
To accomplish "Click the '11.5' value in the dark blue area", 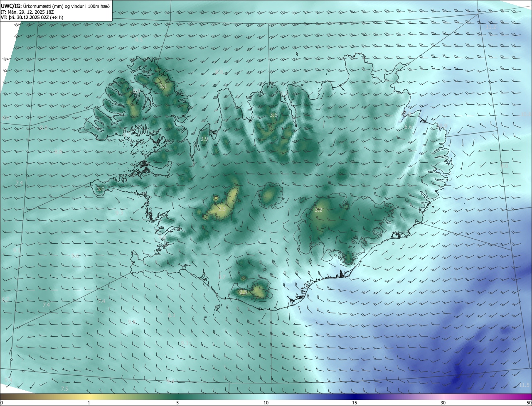I will pyautogui.click(x=524, y=385).
